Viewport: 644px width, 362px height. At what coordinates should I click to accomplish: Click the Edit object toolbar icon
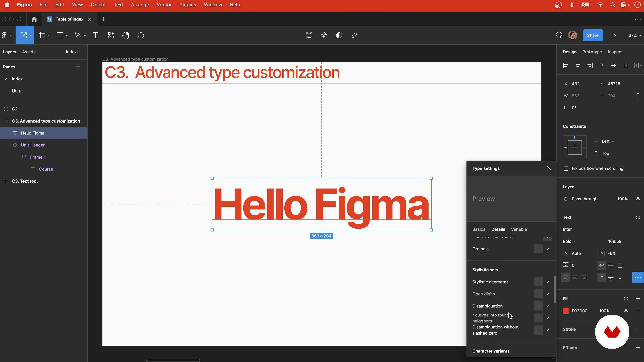(309, 36)
